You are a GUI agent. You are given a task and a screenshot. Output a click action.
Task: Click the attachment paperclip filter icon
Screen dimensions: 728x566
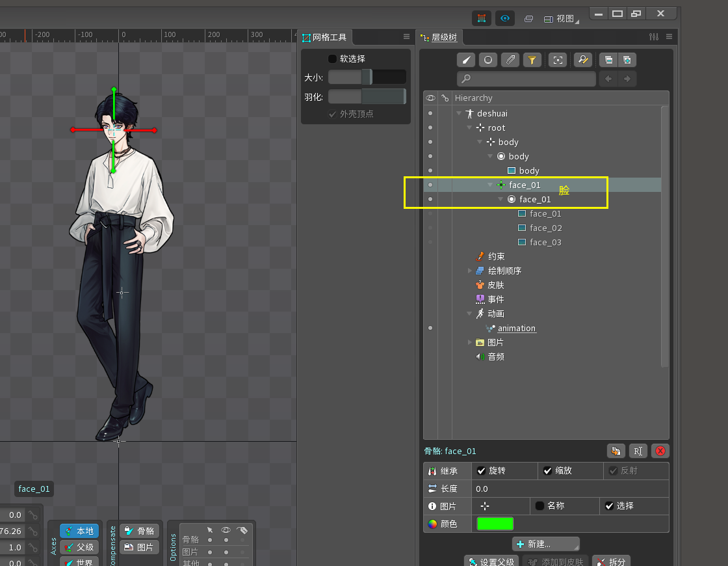pyautogui.click(x=510, y=60)
